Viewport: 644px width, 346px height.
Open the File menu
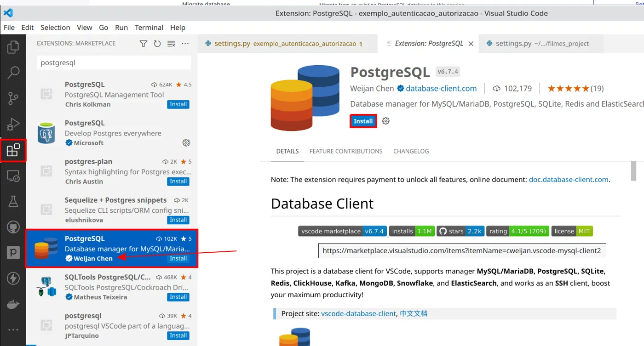click(x=9, y=28)
